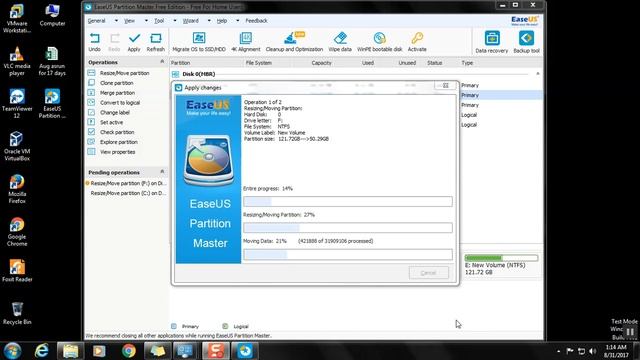Click the Cancel button in dialog
The height and width of the screenshot is (360, 640).
[429, 273]
